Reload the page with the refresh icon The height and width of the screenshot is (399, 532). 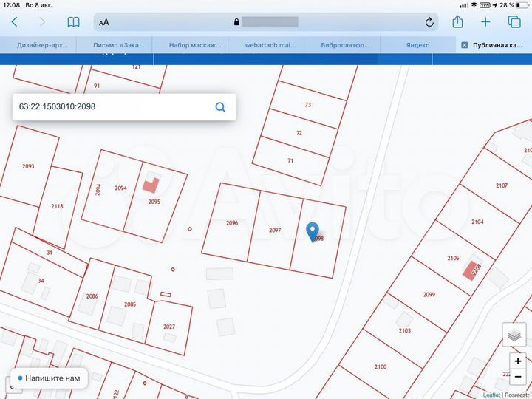(429, 22)
